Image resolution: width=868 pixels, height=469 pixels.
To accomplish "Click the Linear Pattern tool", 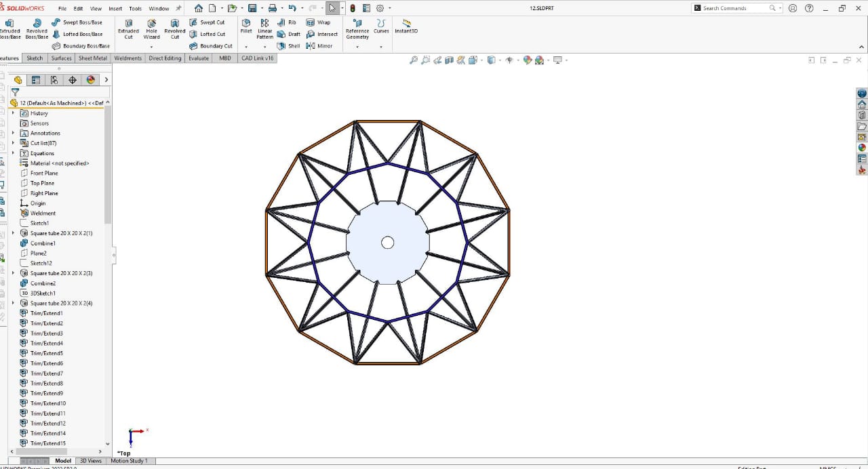I will (264, 29).
